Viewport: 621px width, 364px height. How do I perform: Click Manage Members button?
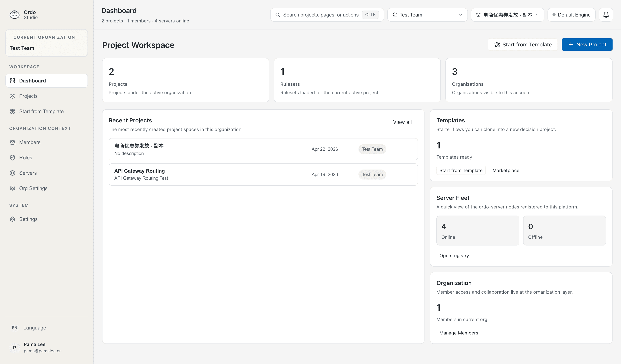click(x=459, y=333)
